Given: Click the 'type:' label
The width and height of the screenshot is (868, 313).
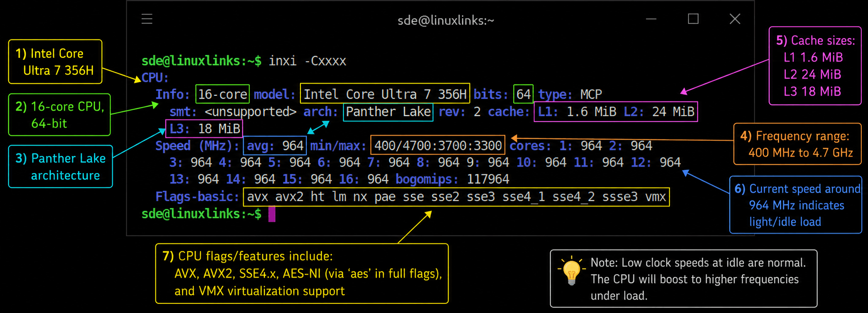Looking at the screenshot, I should pyautogui.click(x=555, y=94).
